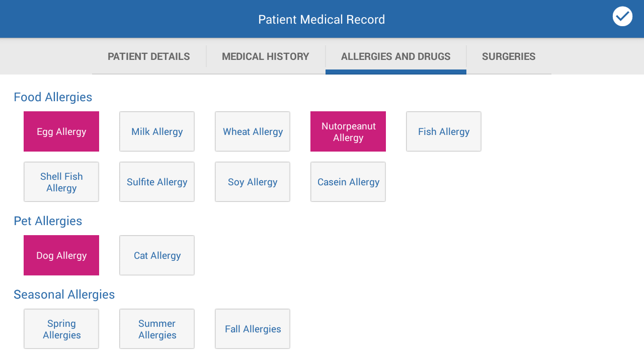The height and width of the screenshot is (354, 644).
Task: Open the Patient Details tab
Action: 149,56
